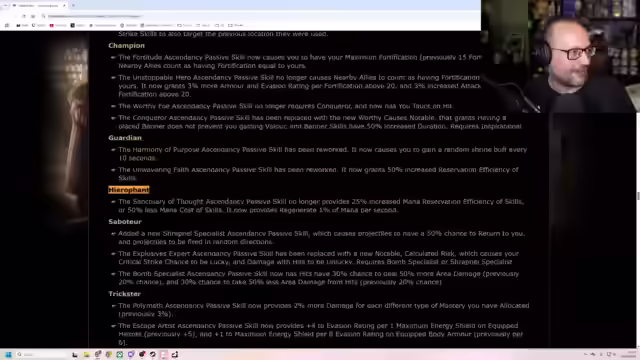Click the highlighted Hierophant heading
This screenshot has width=640, height=360.
(x=129, y=190)
